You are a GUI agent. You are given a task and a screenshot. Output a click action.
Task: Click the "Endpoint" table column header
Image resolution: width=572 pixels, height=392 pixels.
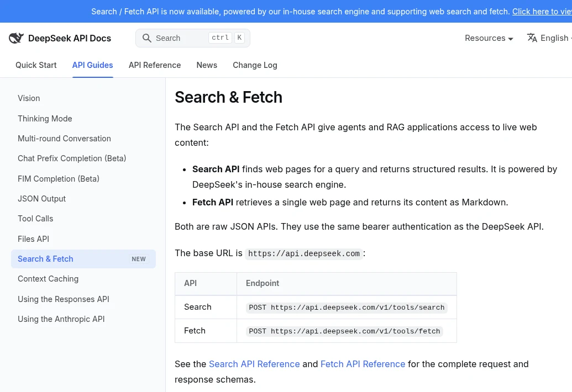click(347, 283)
